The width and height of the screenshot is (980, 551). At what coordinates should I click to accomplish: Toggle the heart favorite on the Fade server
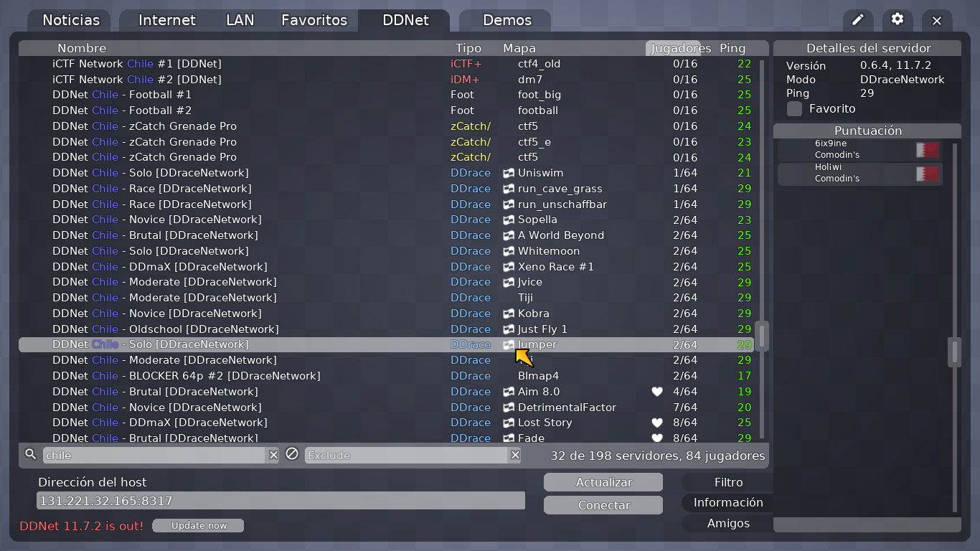point(656,438)
